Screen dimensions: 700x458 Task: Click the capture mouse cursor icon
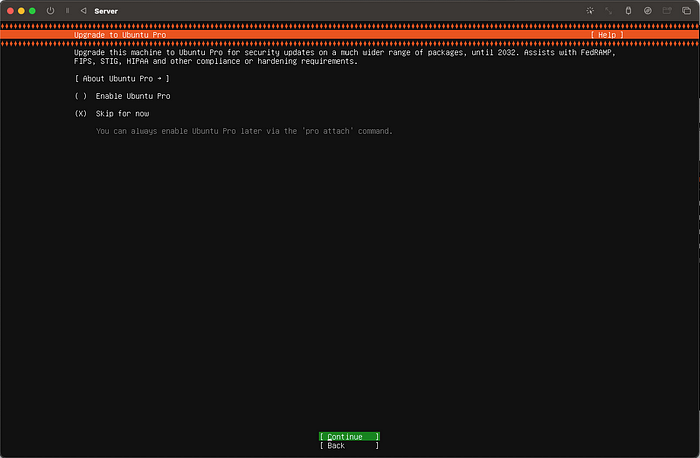click(x=590, y=11)
